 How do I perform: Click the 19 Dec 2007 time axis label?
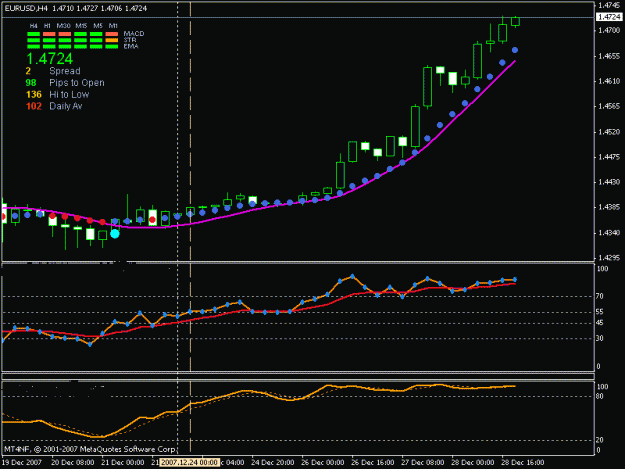22,463
